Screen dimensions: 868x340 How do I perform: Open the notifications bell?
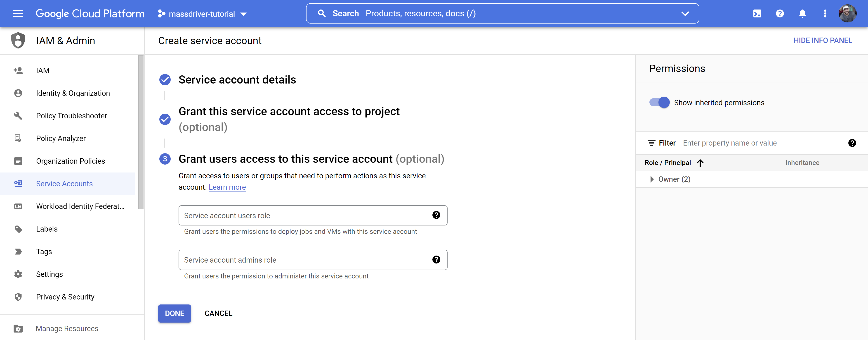click(x=802, y=14)
